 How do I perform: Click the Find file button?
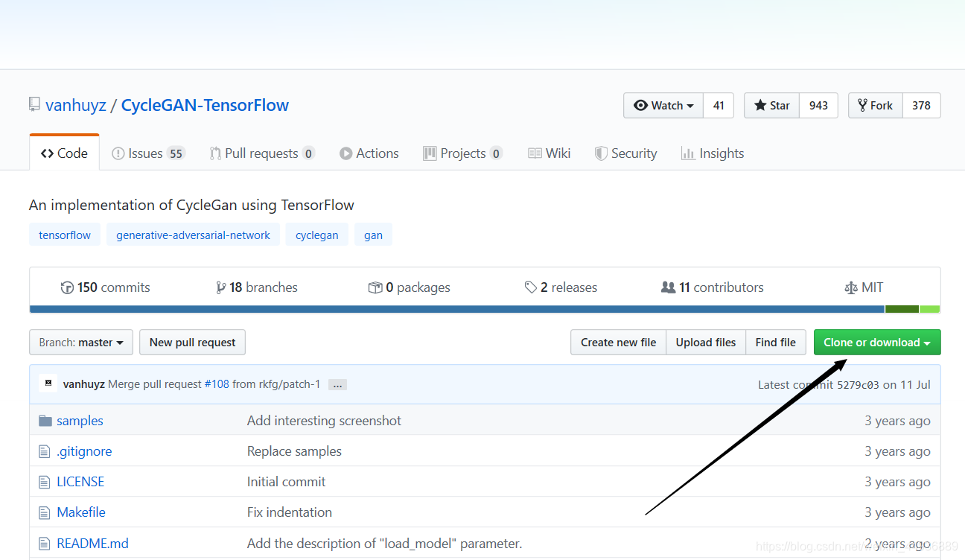(x=776, y=343)
